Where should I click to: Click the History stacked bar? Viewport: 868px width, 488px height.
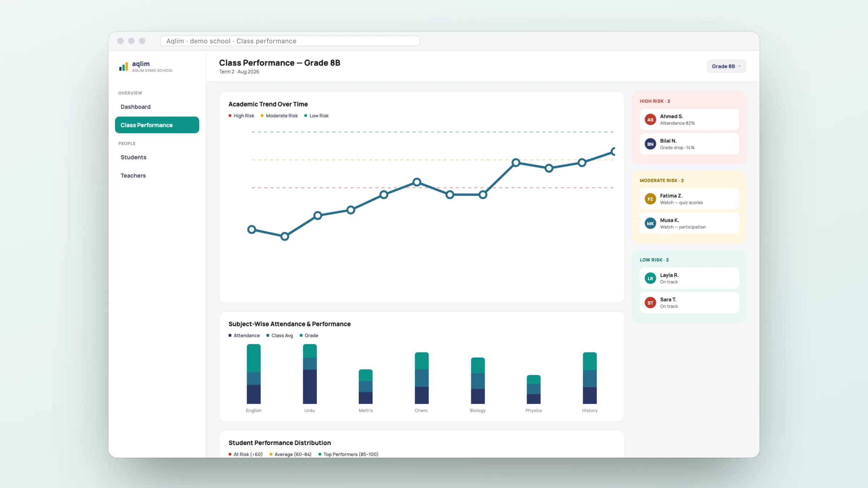point(590,378)
